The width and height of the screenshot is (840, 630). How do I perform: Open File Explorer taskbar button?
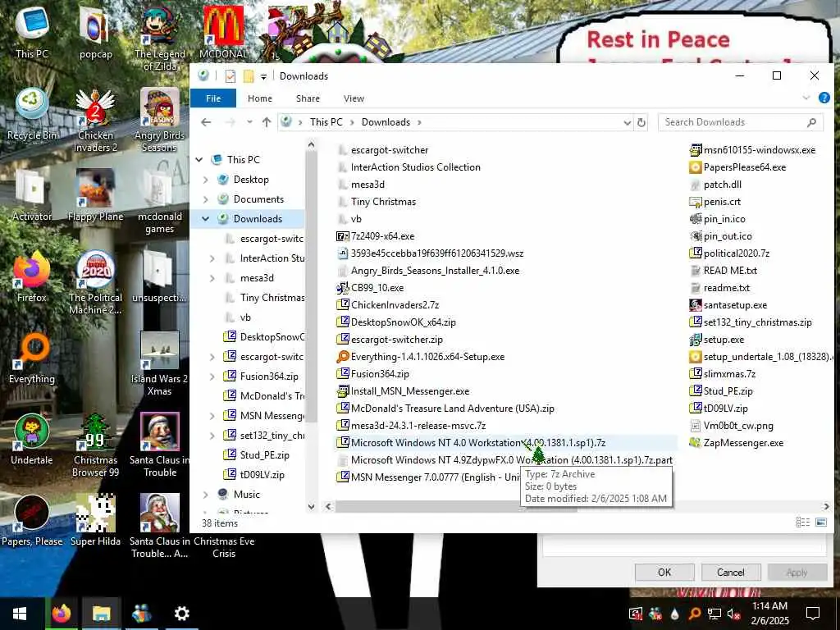tap(101, 614)
